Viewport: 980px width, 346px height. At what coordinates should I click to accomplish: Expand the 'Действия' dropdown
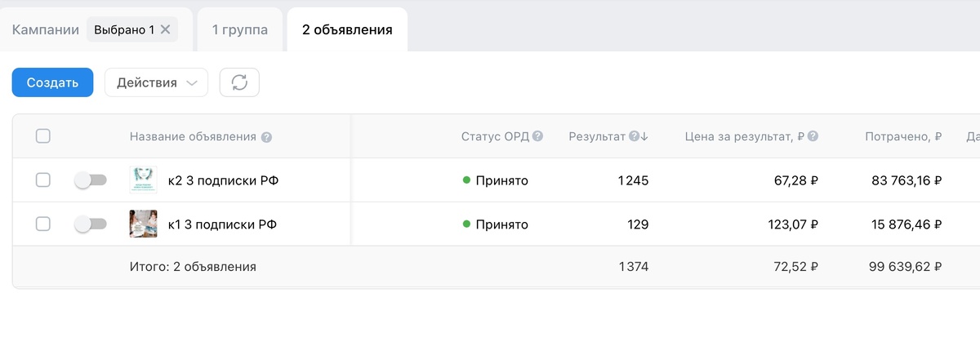coord(156,82)
